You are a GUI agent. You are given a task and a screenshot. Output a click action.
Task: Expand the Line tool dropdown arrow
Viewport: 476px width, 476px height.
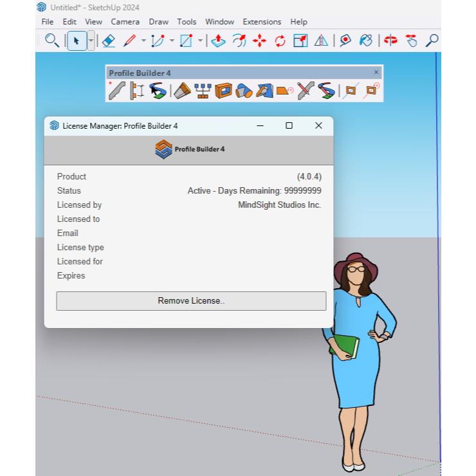tap(143, 41)
